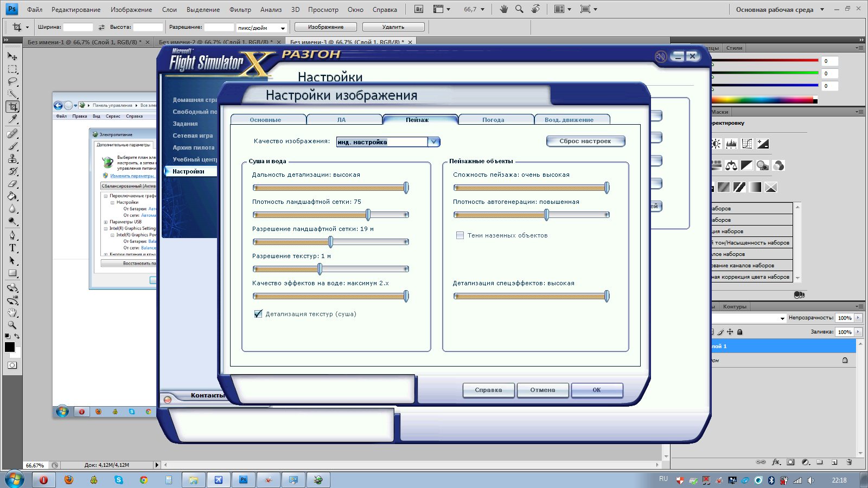The width and height of the screenshot is (868, 488).
Task: Adjust the autogen density slider handle
Action: [546, 215]
